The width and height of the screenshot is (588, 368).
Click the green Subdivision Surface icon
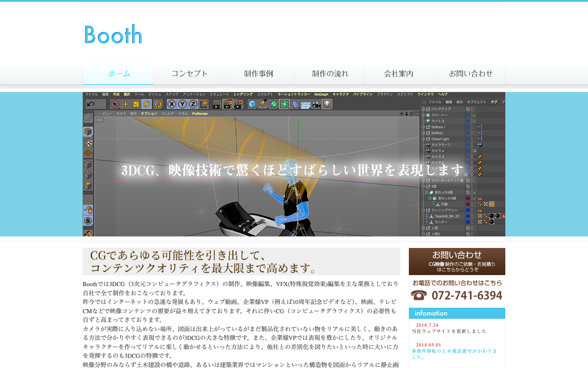coord(274,104)
